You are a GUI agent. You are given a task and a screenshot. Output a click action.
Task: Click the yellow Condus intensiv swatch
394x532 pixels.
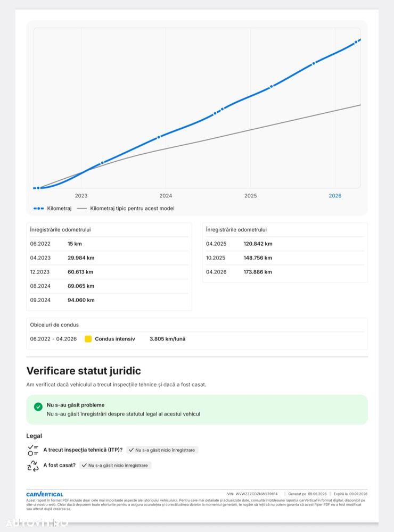pos(88,339)
